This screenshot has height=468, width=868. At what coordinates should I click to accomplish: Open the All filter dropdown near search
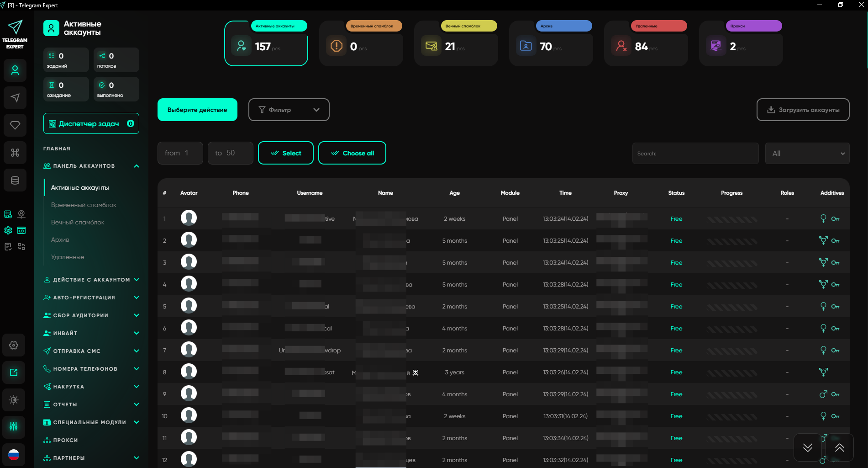click(807, 154)
